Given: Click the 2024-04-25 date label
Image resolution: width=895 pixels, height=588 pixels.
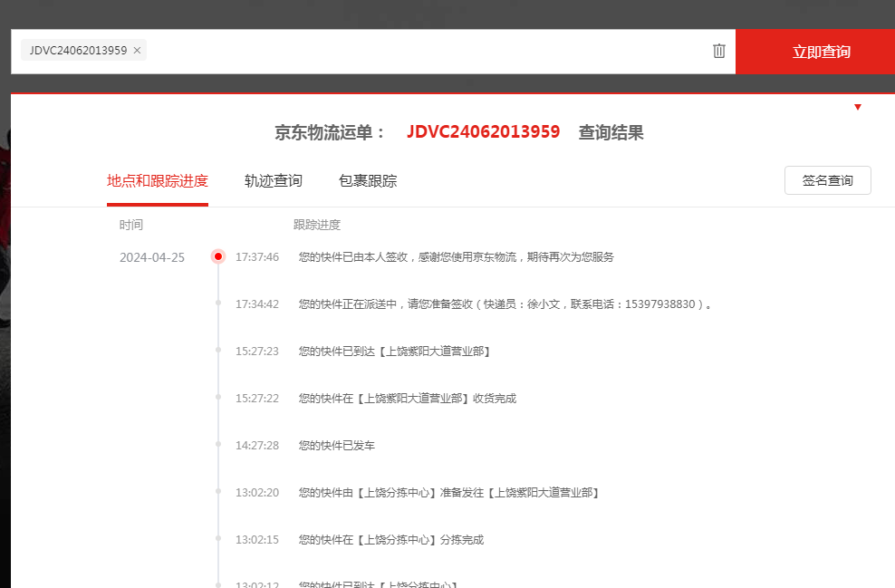Looking at the screenshot, I should pos(152,257).
